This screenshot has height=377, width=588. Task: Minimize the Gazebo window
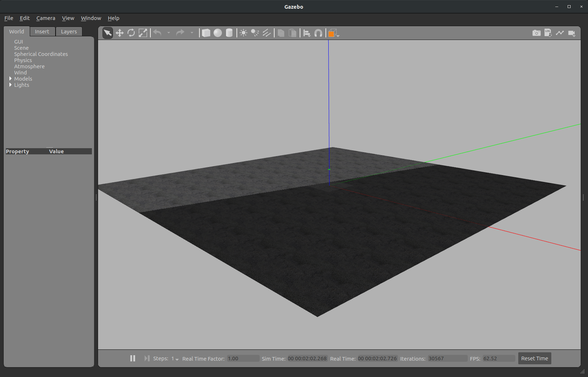[557, 7]
